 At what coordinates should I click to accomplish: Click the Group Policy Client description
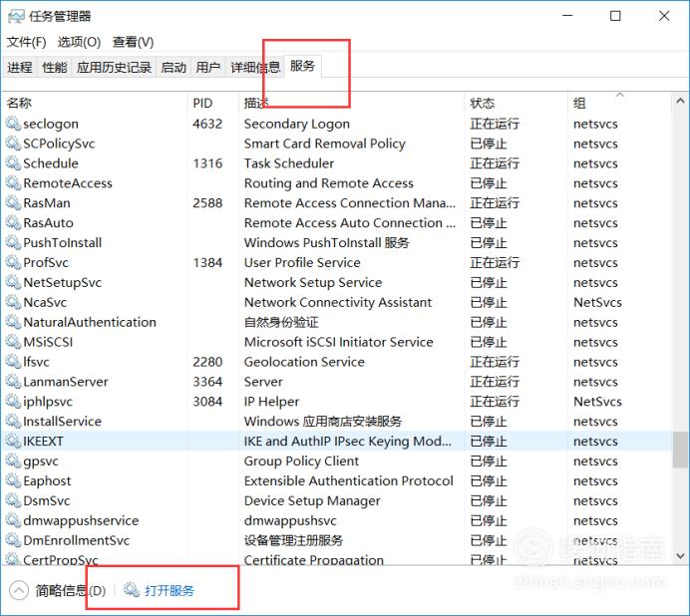click(x=301, y=461)
